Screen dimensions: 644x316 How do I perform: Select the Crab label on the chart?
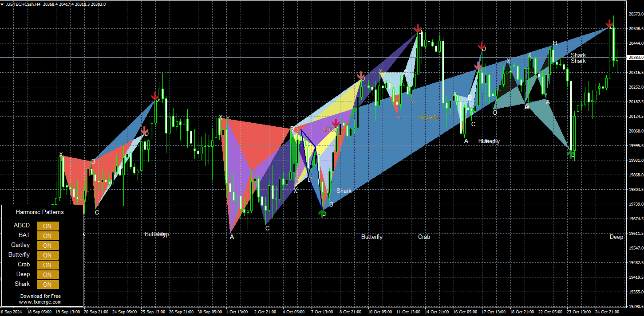[x=424, y=237]
